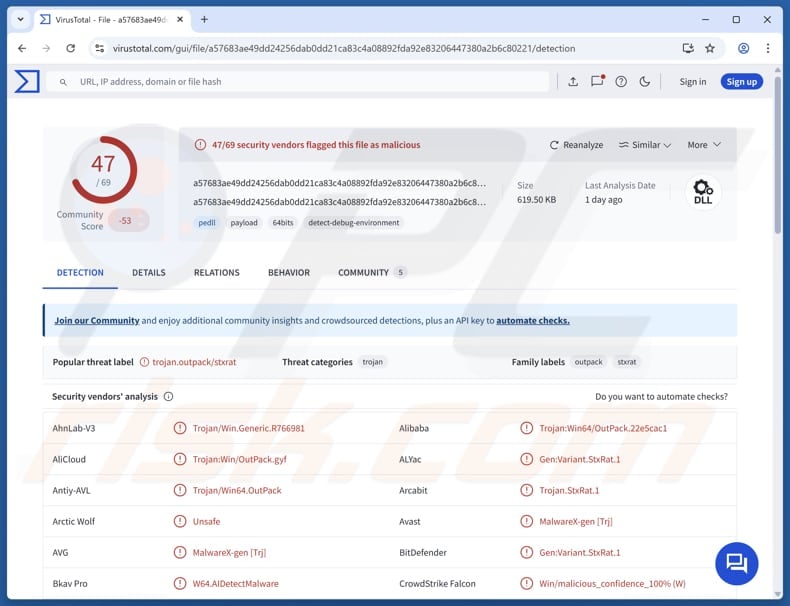Click the upload file icon
The height and width of the screenshot is (606, 790).
pos(573,82)
